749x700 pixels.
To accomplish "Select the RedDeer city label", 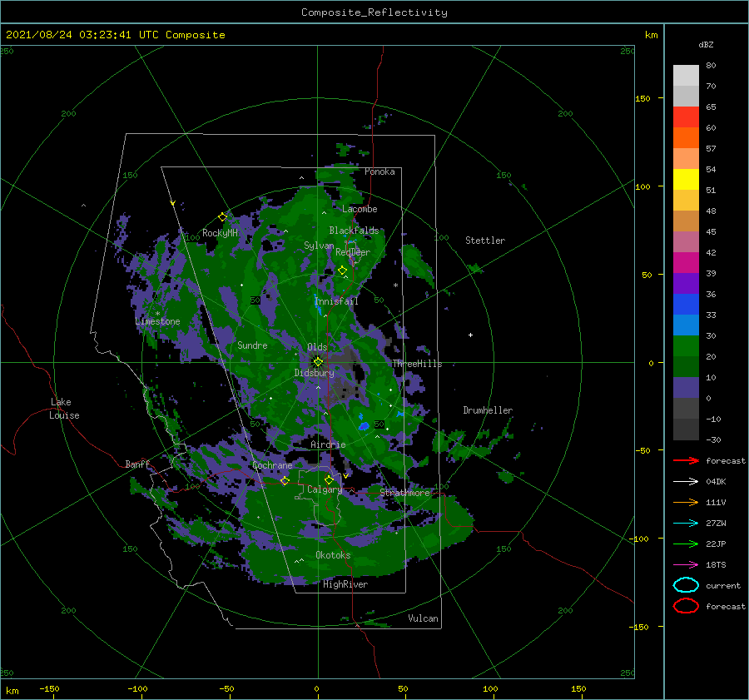I will click(353, 252).
